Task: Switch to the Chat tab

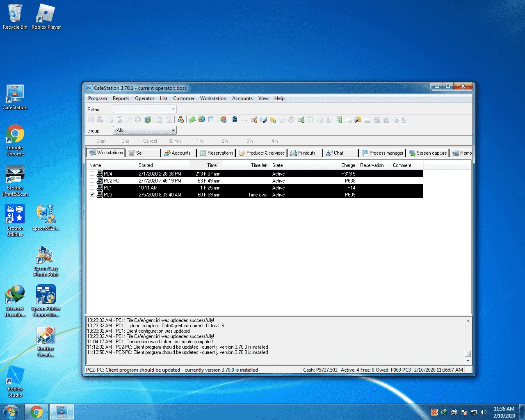Action: point(340,153)
